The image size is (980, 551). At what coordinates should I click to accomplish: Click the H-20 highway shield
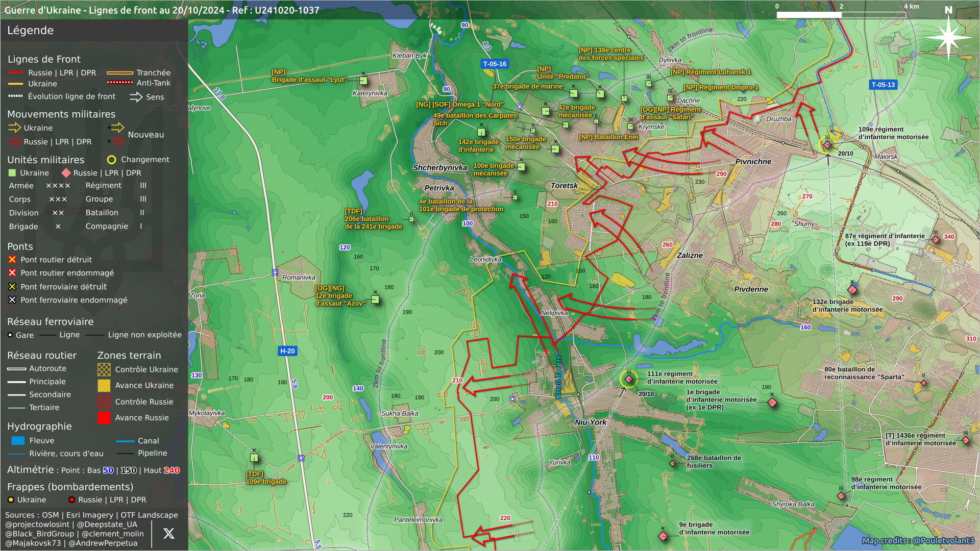point(287,351)
